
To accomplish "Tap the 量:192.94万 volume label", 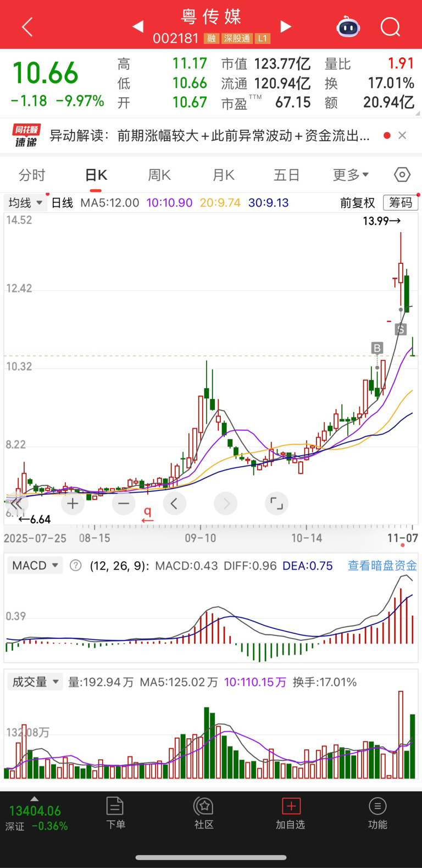I will tap(101, 682).
